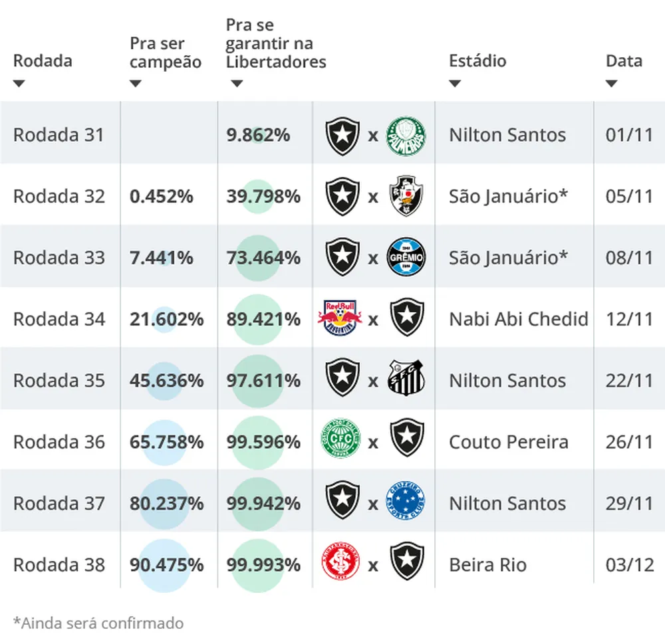The image size is (665, 644).
Task: Click the Botafogo crest in Rodada 31
Action: click(342, 136)
